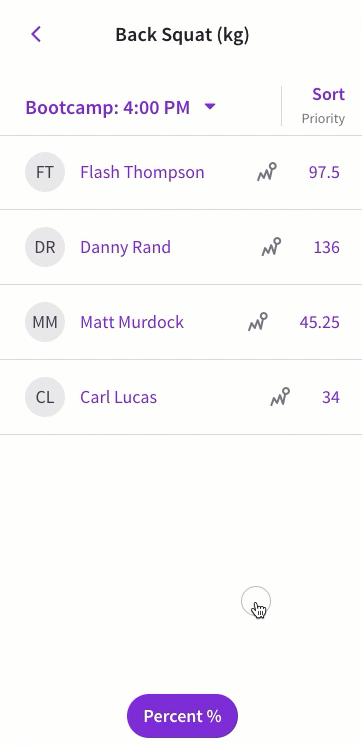The image size is (362, 746).
Task: Open Flash Thompson's profile name link
Action: (x=142, y=172)
